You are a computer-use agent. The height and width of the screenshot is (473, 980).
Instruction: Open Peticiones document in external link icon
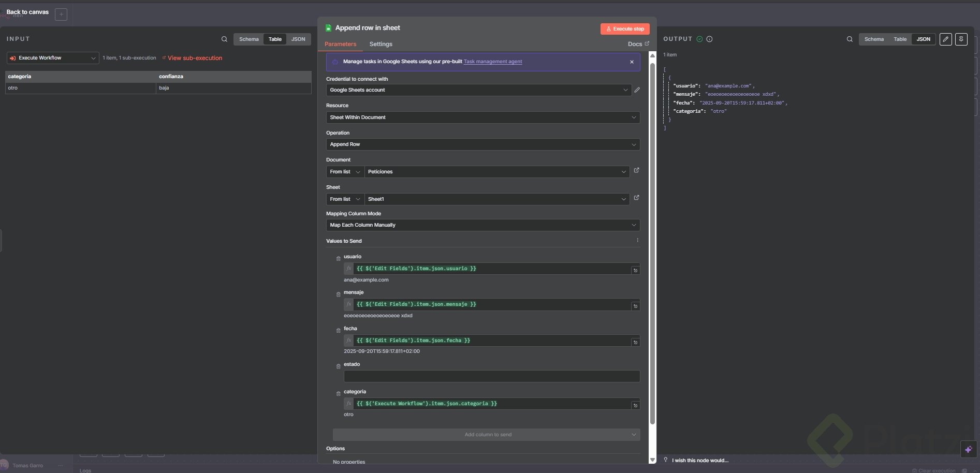[x=636, y=170]
